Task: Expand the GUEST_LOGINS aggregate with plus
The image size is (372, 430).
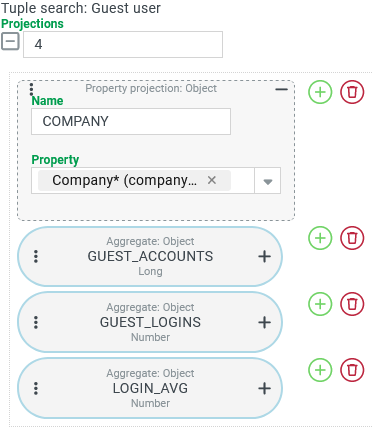Action: tap(264, 322)
